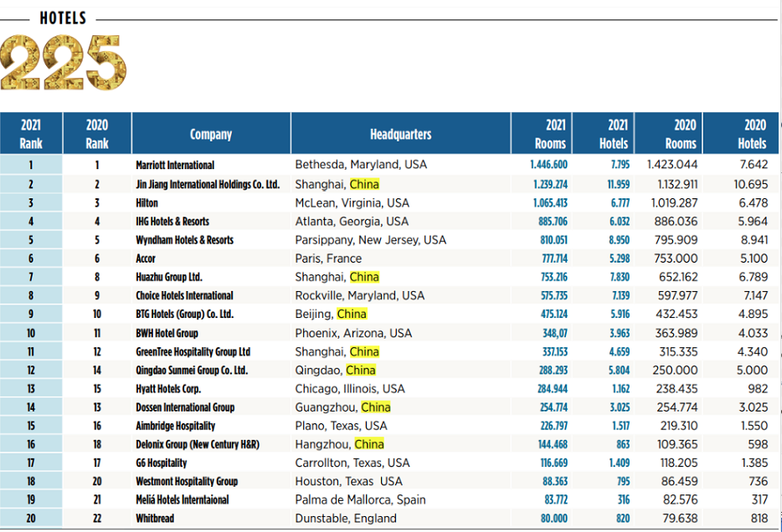Screen dimensions: 782x532
Task: Select Rockville, Maryland, USA headquarters
Action: (359, 296)
